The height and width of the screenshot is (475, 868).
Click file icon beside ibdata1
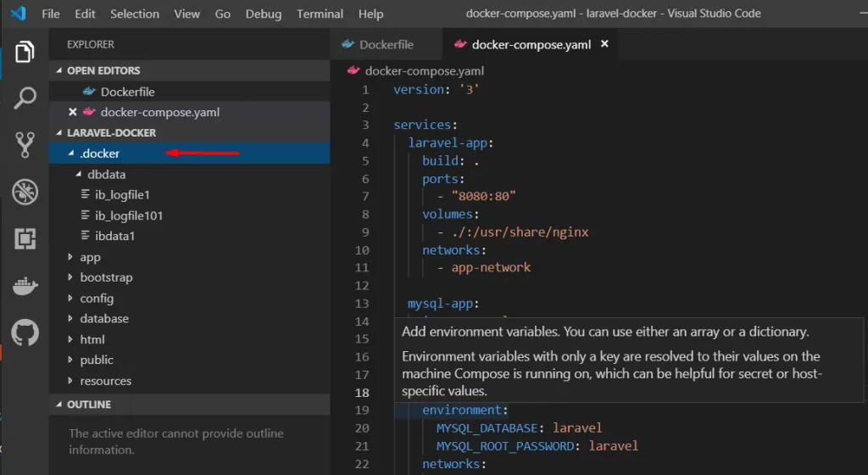86,235
